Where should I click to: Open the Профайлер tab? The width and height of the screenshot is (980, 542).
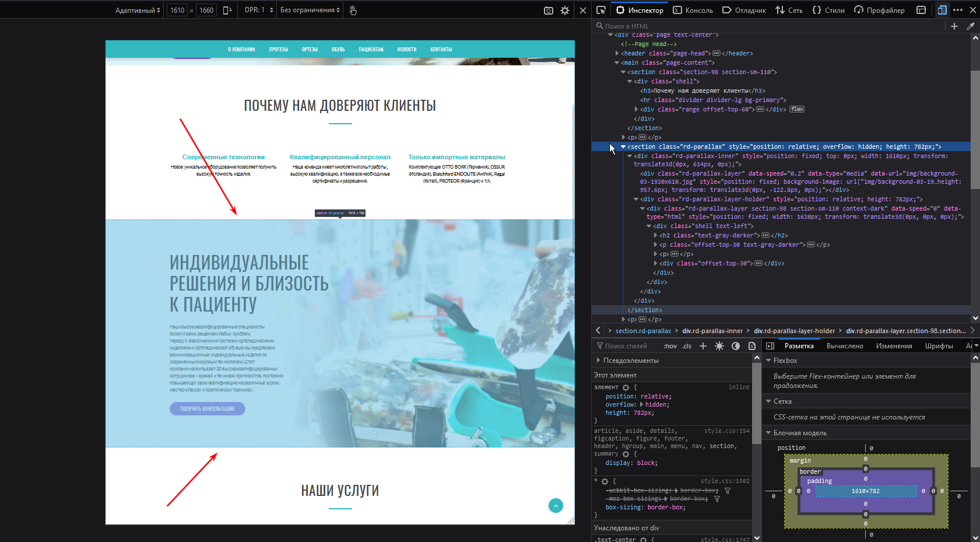[x=879, y=10]
